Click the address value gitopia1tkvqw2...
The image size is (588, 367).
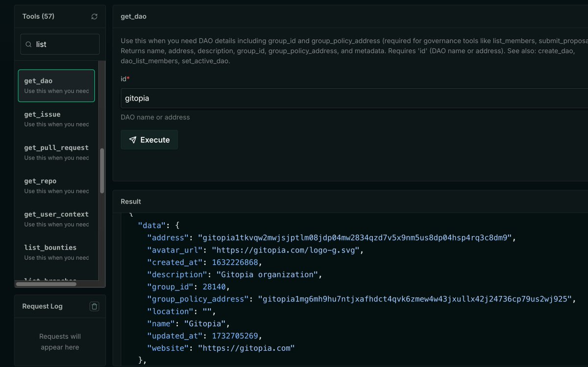pos(355,238)
